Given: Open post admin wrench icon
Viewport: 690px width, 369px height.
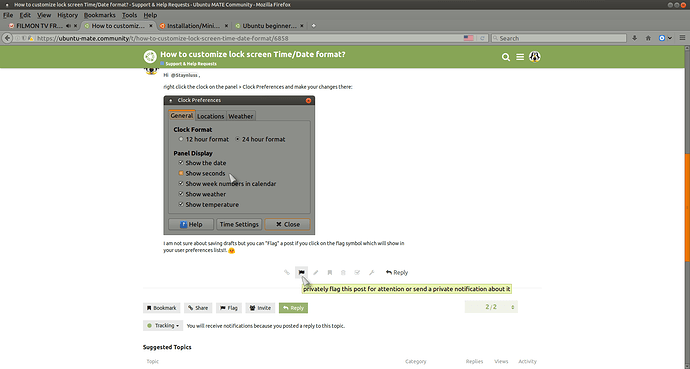Looking at the screenshot, I should [x=371, y=273].
